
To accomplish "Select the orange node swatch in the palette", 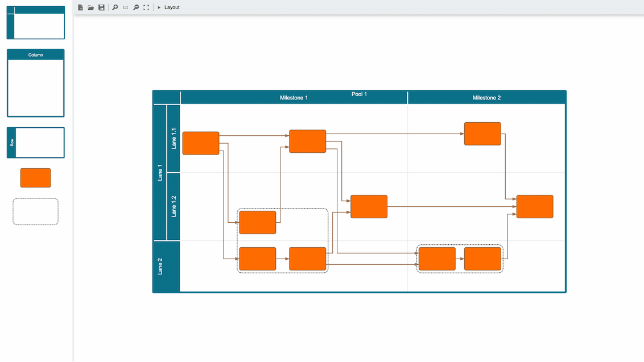I will 35,178.
